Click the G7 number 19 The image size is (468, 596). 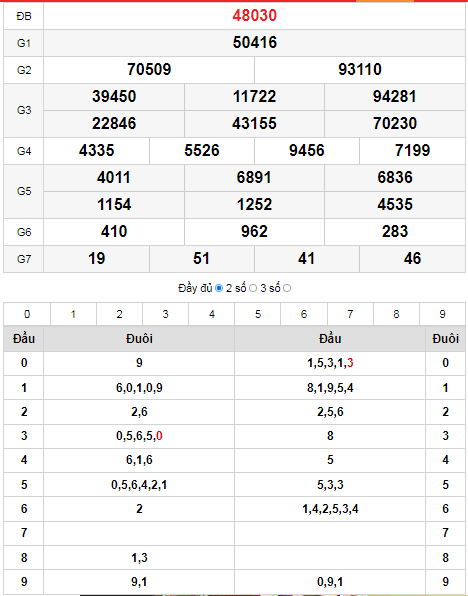(x=97, y=258)
